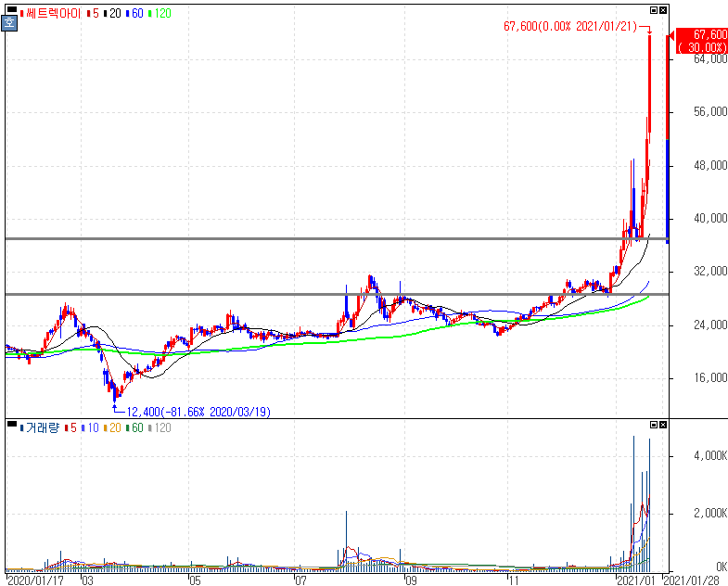
Task: Click the 56,000 price axis label
Action: (x=710, y=111)
